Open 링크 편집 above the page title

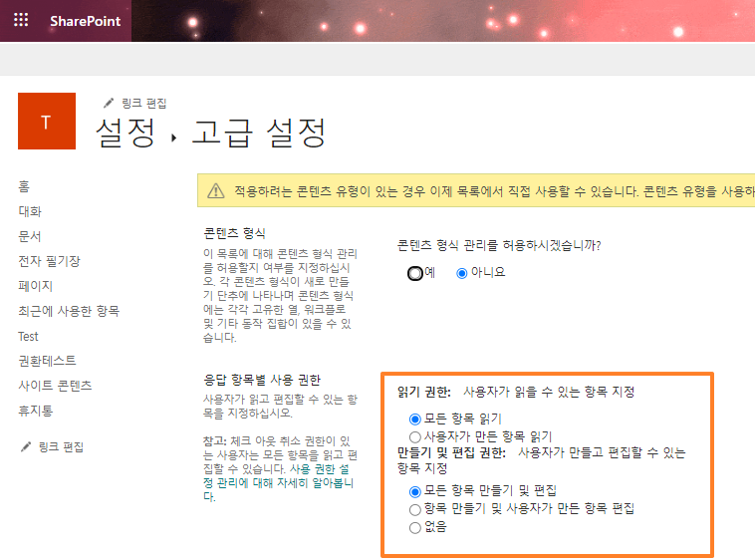pyautogui.click(x=144, y=104)
